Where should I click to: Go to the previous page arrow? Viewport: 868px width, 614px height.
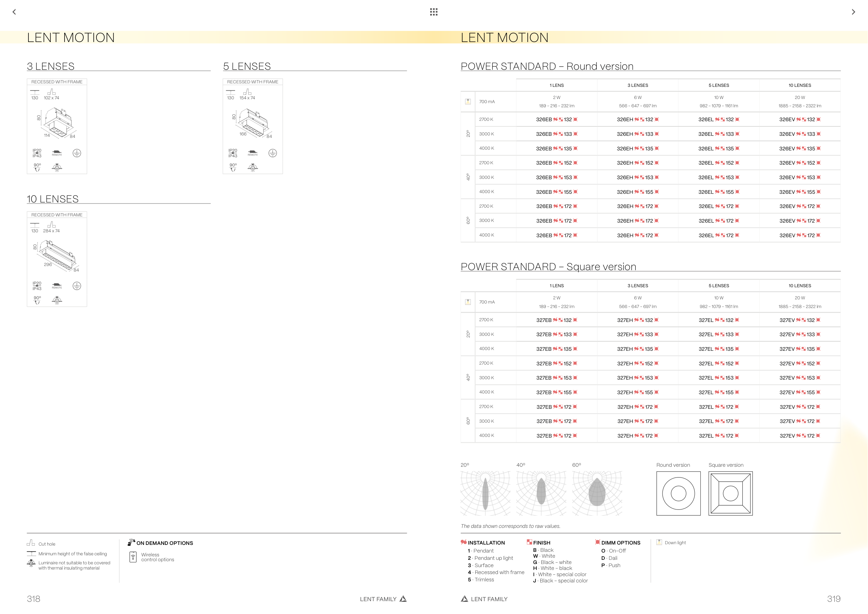click(x=14, y=12)
